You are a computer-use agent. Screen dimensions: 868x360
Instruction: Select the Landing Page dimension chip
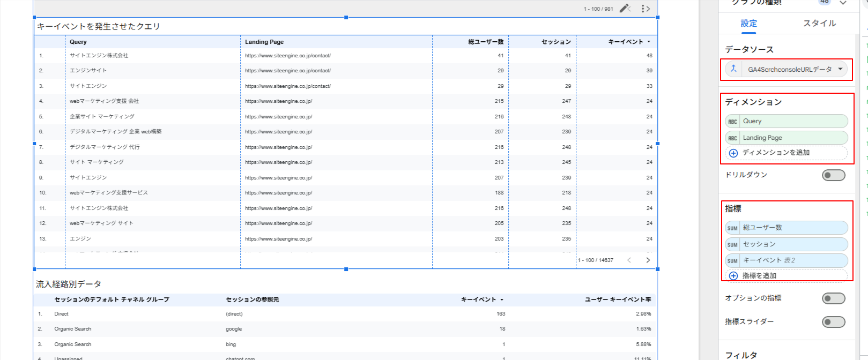[786, 138]
